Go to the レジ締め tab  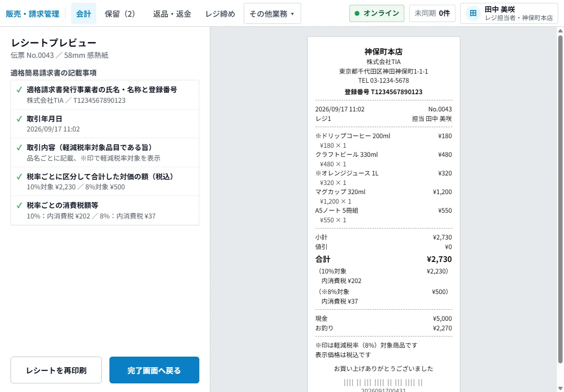coord(220,14)
